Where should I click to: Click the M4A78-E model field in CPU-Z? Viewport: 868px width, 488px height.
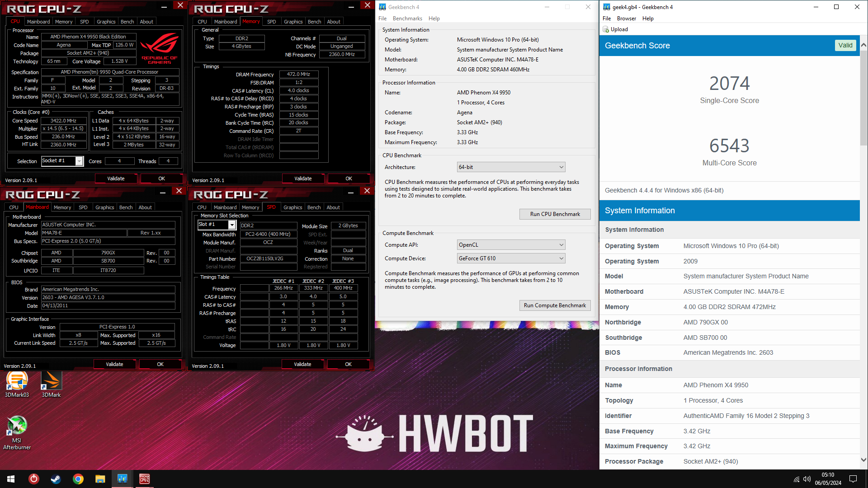point(84,233)
